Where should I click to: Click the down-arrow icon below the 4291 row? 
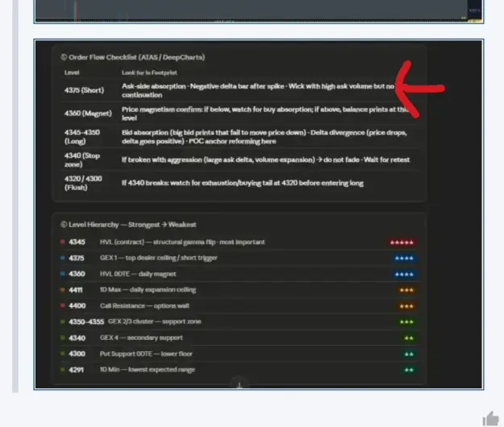(240, 385)
